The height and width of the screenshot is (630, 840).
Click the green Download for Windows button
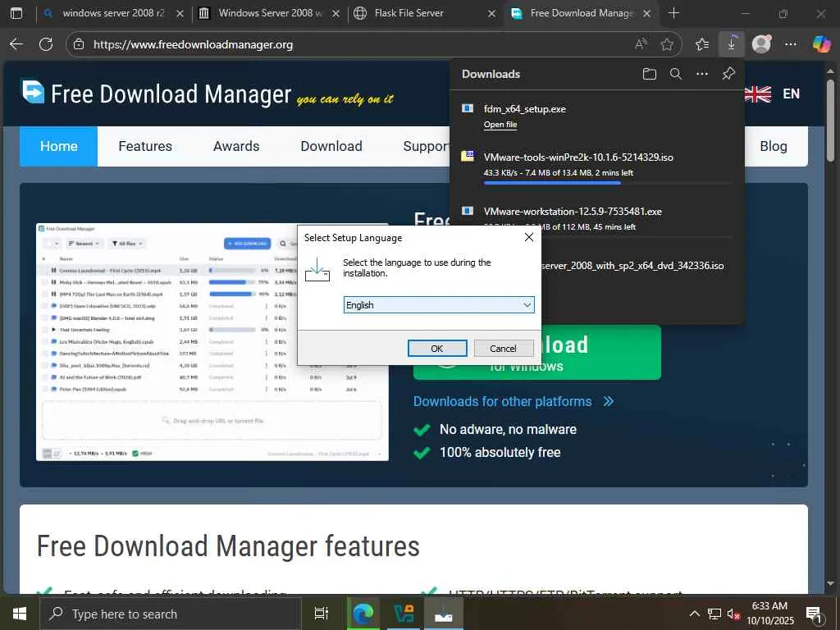point(601,354)
